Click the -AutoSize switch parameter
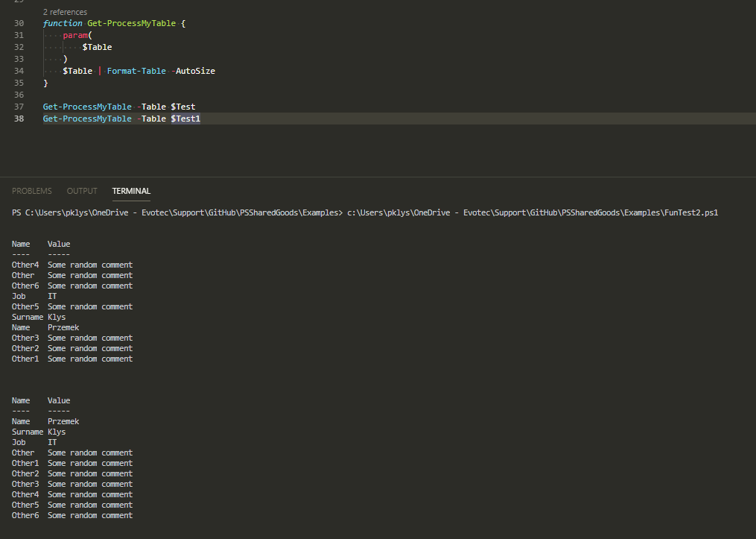This screenshot has width=756, height=539. click(195, 71)
